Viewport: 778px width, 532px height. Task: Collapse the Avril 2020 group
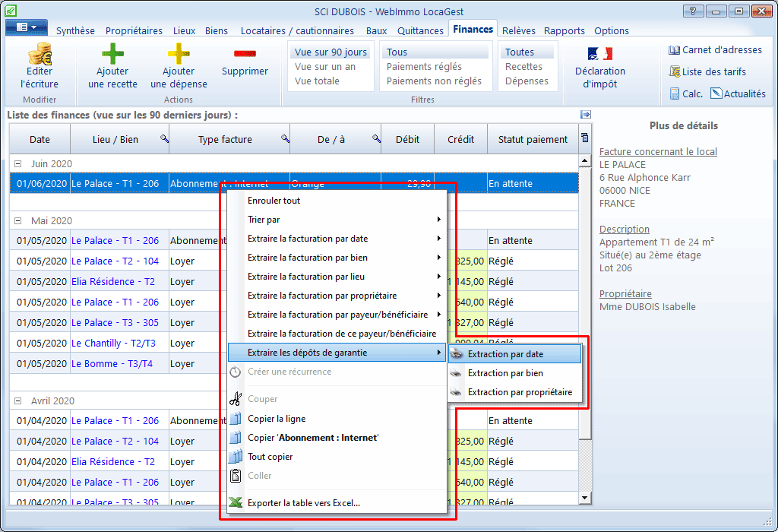[x=18, y=401]
